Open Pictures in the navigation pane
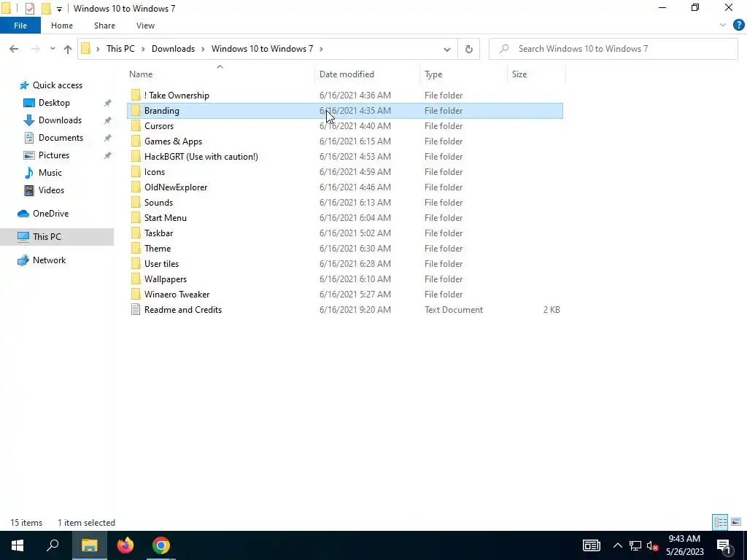Viewport: 747px width, 560px height. pyautogui.click(x=53, y=155)
